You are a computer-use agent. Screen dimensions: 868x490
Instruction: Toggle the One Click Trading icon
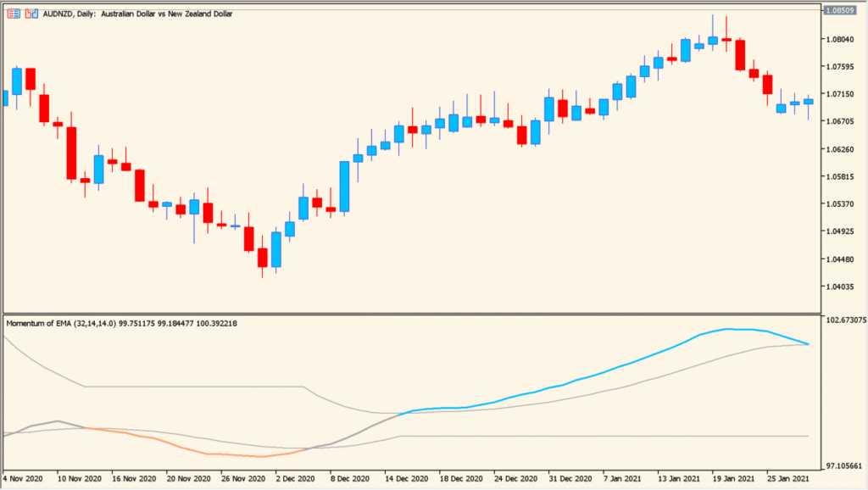31,14
